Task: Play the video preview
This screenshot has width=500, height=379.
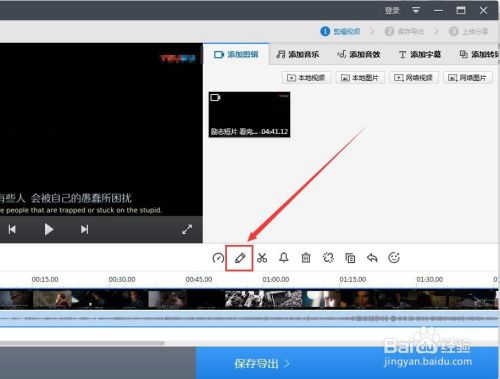Action: [49, 229]
